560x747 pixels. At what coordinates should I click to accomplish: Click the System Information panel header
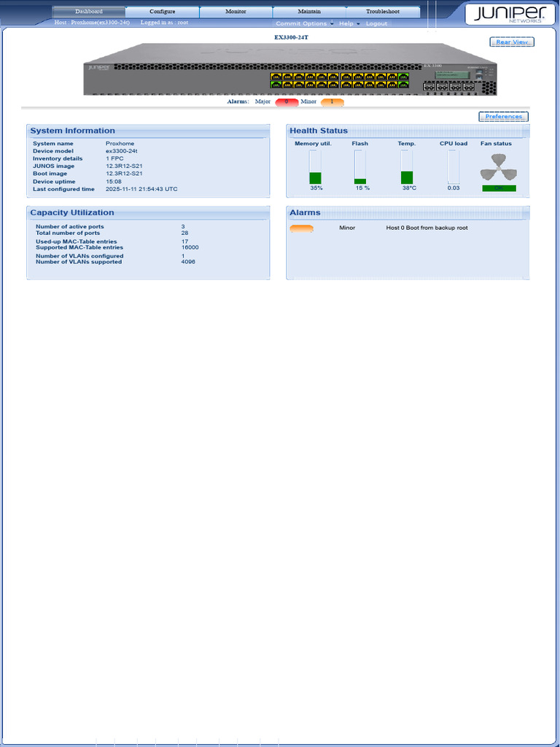pyautogui.click(x=148, y=131)
